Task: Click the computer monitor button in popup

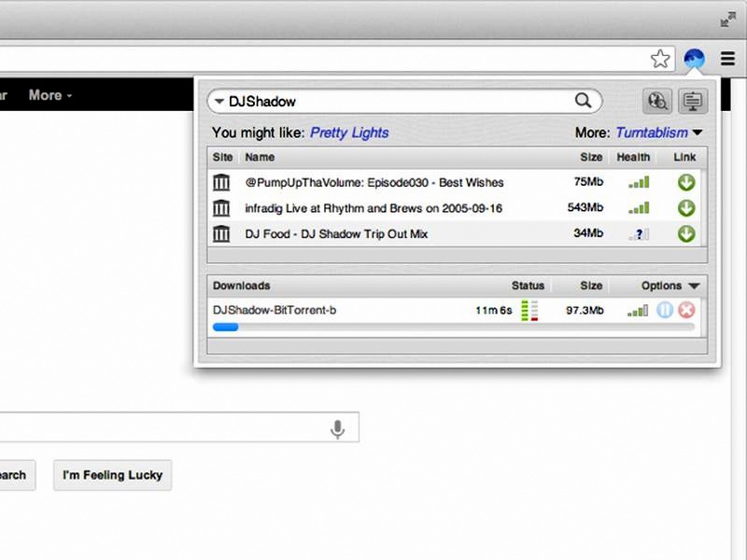Action: pos(692,101)
